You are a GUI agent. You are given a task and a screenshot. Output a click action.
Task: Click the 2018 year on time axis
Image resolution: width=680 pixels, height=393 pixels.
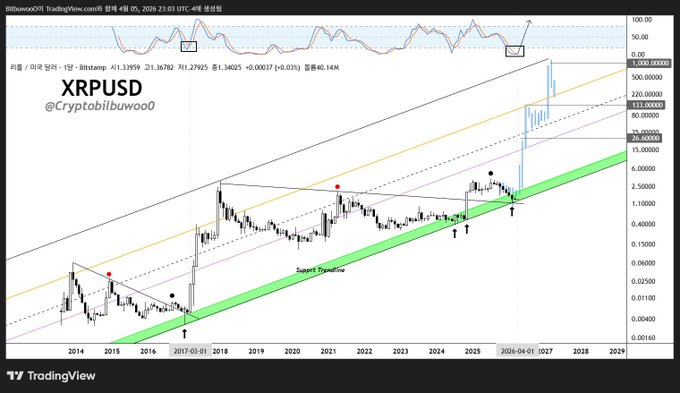(x=220, y=351)
